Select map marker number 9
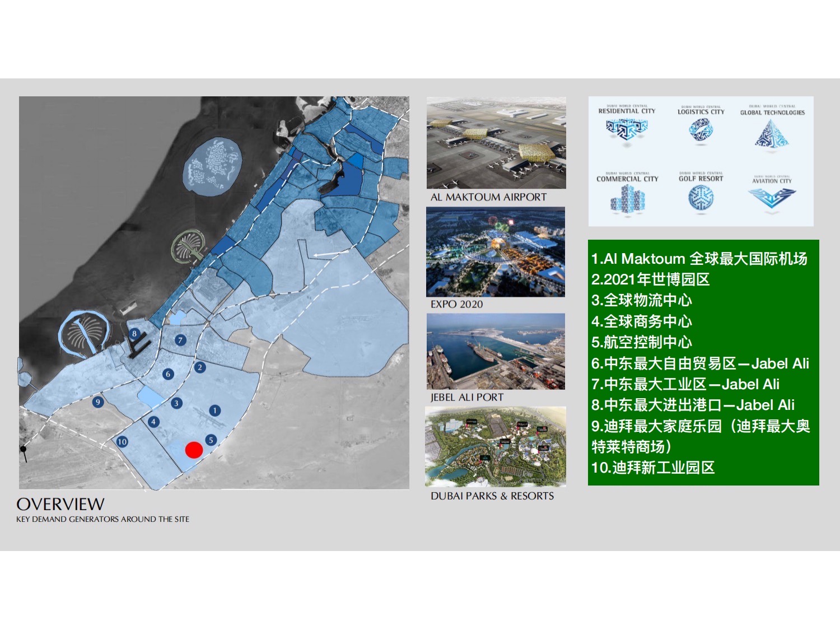Screen dimensions: 840x630 [x=98, y=402]
